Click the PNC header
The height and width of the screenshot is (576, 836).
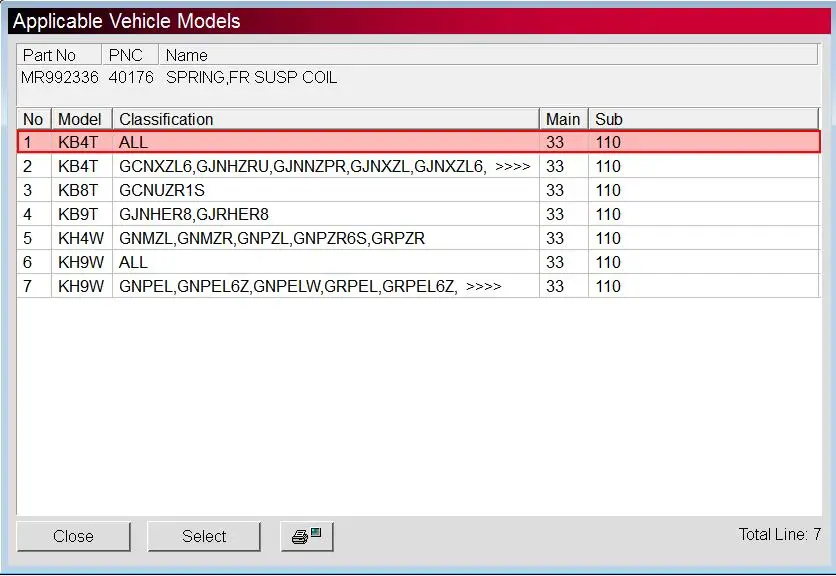130,55
